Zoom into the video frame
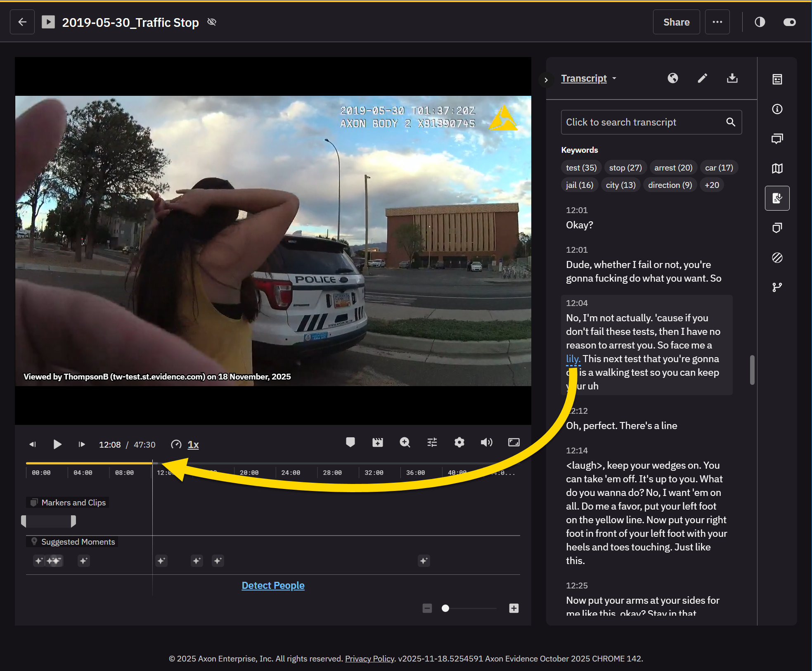Viewport: 812px width, 671px height. point(405,442)
